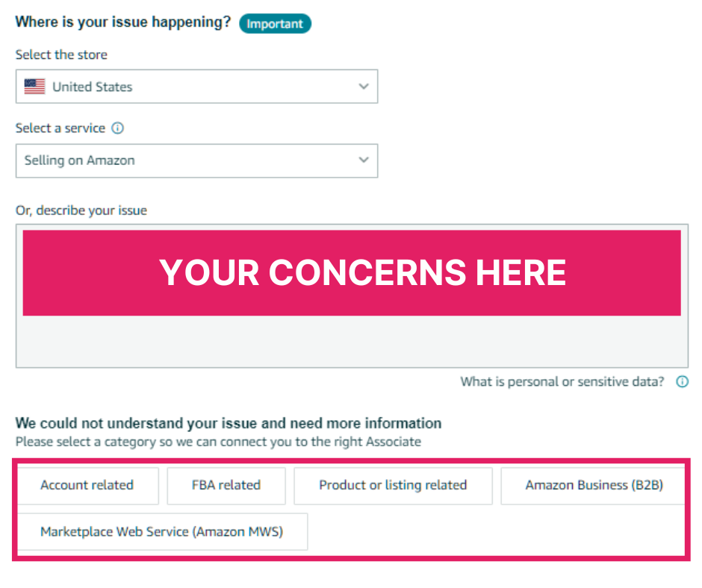Click the issue description text area
Screen dimensions: 702x588
click(351, 336)
